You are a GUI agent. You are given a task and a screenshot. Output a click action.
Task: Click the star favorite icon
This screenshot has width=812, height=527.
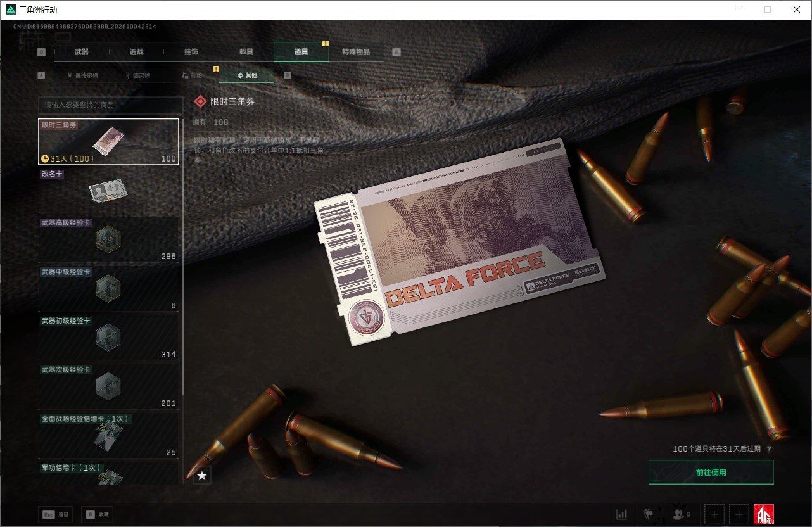click(201, 475)
